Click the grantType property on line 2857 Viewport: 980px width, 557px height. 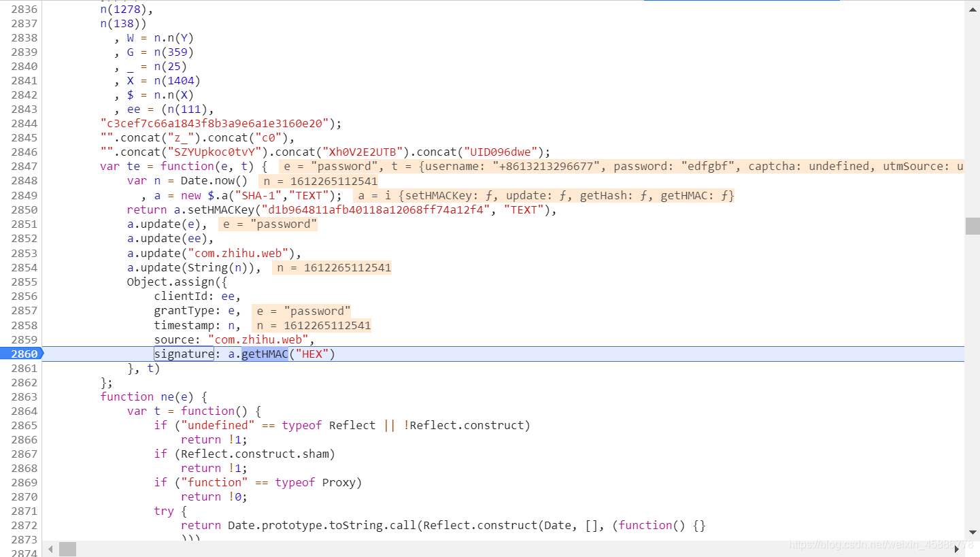point(184,310)
